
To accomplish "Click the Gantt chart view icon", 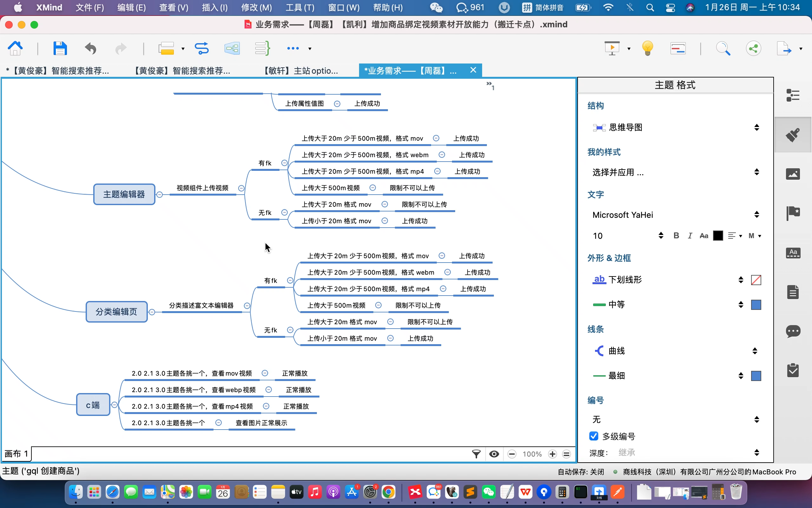I will tap(678, 48).
